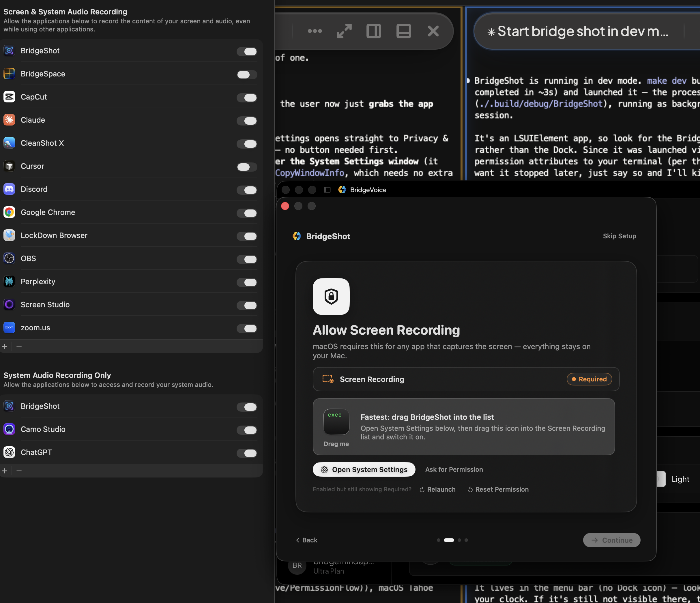This screenshot has width=700, height=603.
Task: Click the exec Drag me icon
Action: (336, 422)
